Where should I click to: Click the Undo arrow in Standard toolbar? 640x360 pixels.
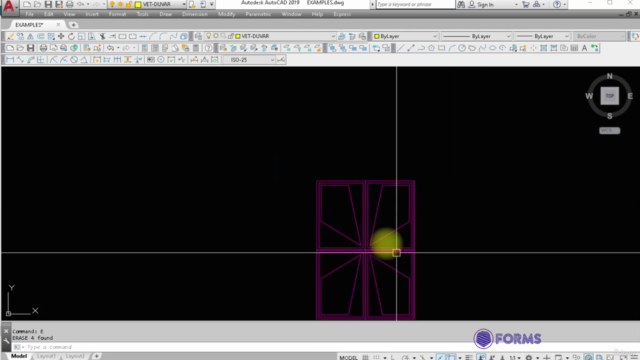click(110, 48)
